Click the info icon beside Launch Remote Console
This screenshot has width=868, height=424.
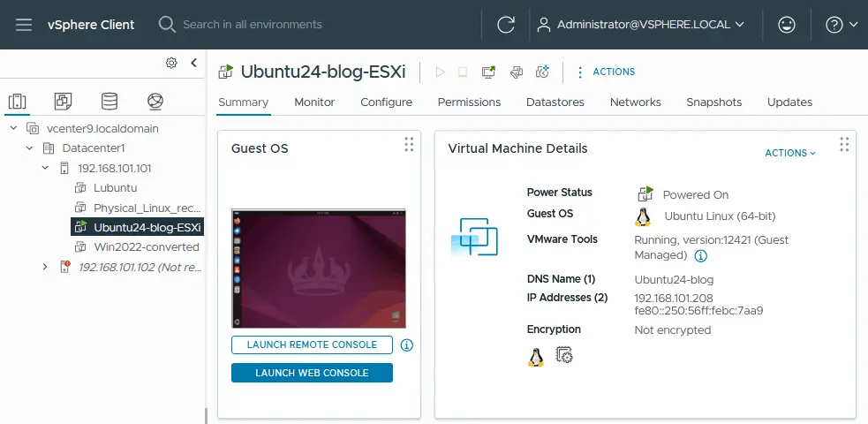click(x=406, y=345)
